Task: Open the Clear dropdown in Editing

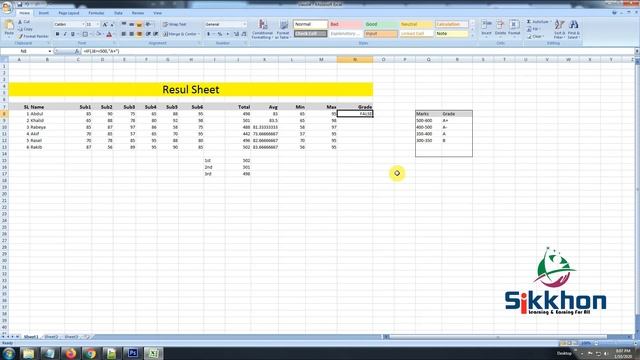Action: [x=535, y=36]
